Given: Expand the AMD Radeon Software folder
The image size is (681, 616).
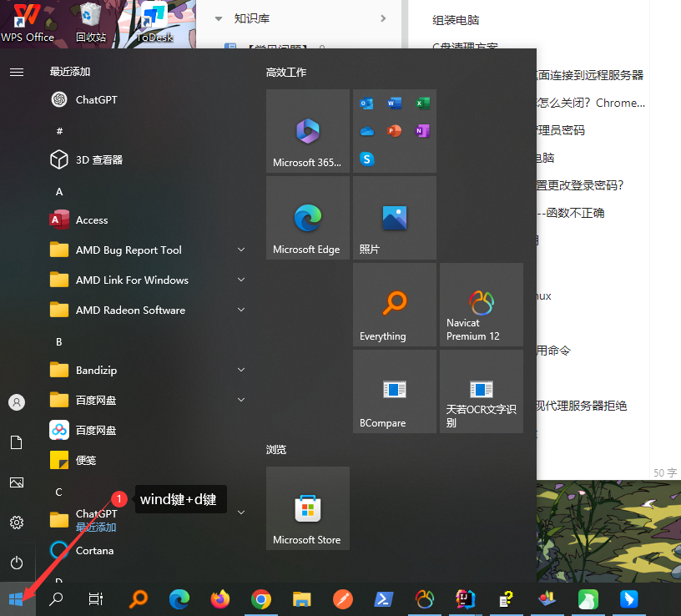Looking at the screenshot, I should pyautogui.click(x=241, y=310).
